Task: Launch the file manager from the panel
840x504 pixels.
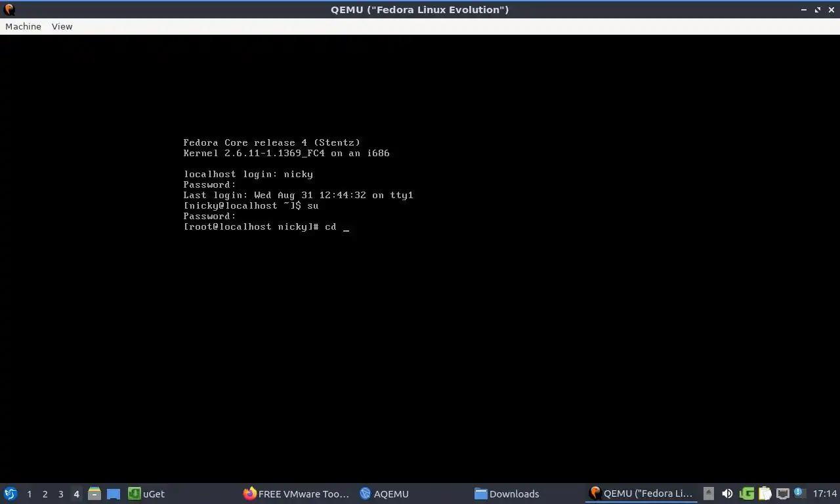Action: click(94, 493)
